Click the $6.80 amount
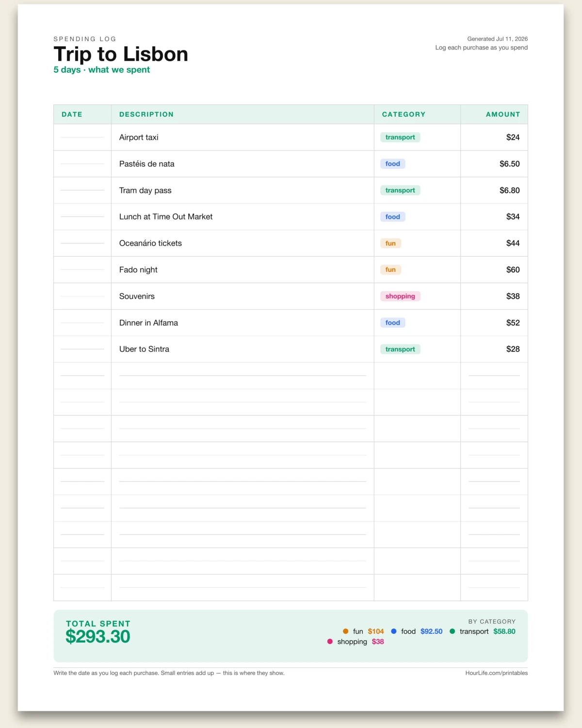 [x=510, y=190]
